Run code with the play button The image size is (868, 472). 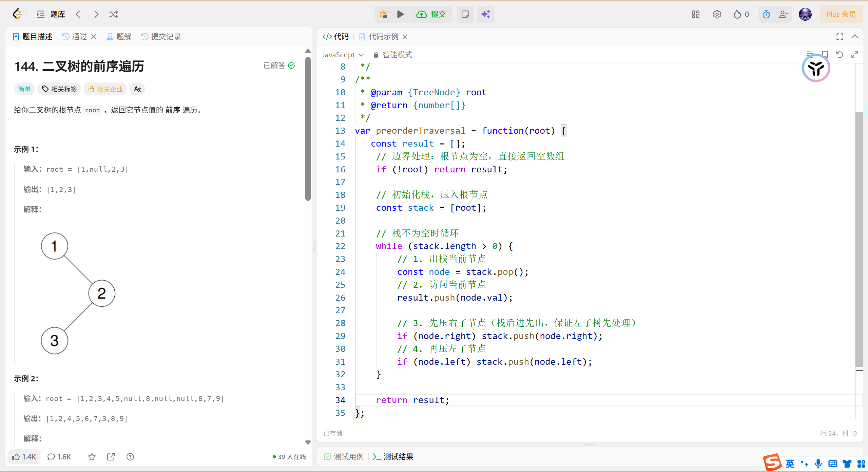click(401, 14)
